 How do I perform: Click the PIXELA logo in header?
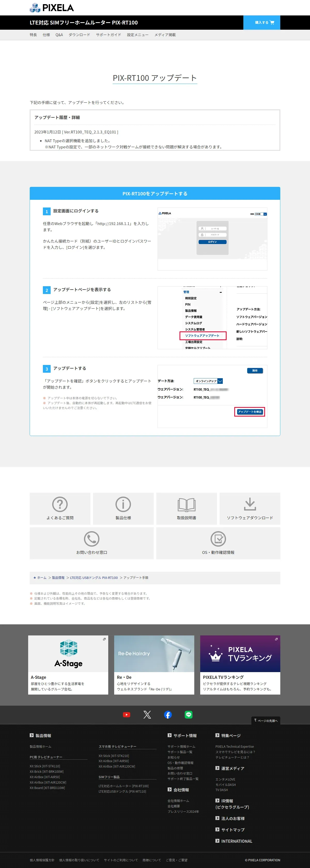pyautogui.click(x=52, y=7)
